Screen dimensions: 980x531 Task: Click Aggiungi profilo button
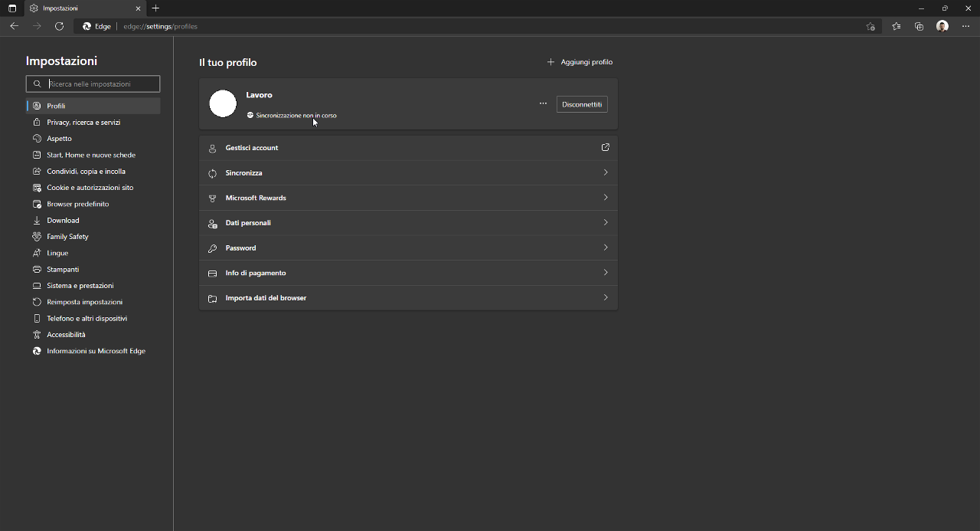[x=580, y=62]
